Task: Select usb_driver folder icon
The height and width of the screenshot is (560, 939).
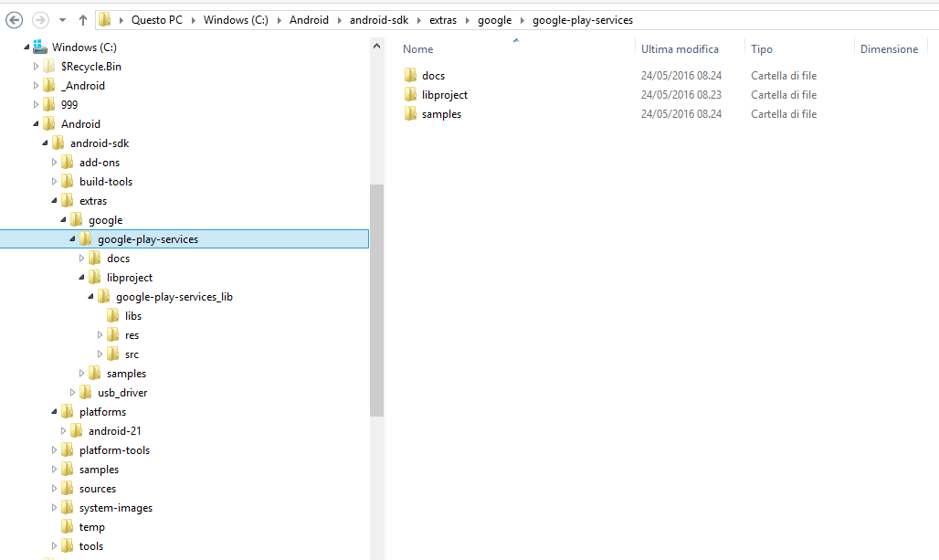Action: [86, 392]
